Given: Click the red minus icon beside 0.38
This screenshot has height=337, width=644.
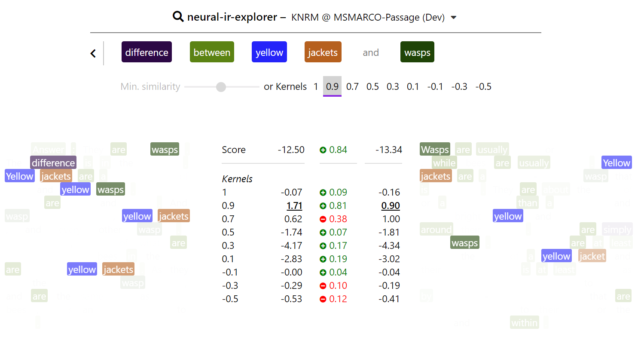Looking at the screenshot, I should 323,219.
